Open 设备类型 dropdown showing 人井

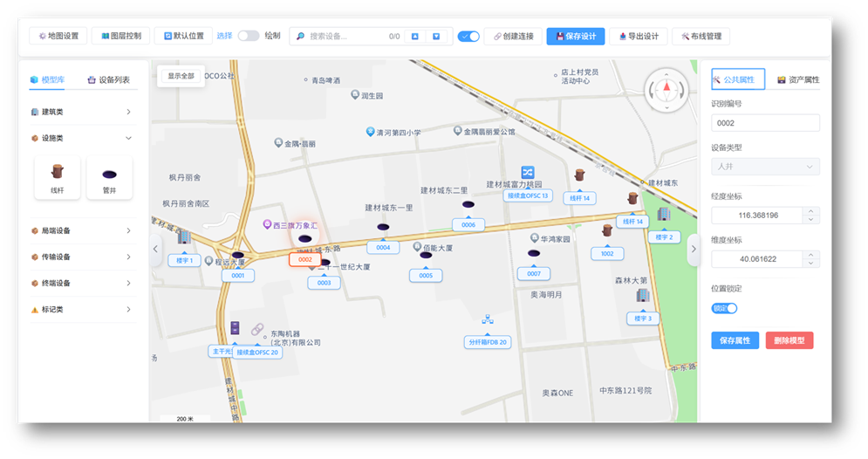click(765, 167)
